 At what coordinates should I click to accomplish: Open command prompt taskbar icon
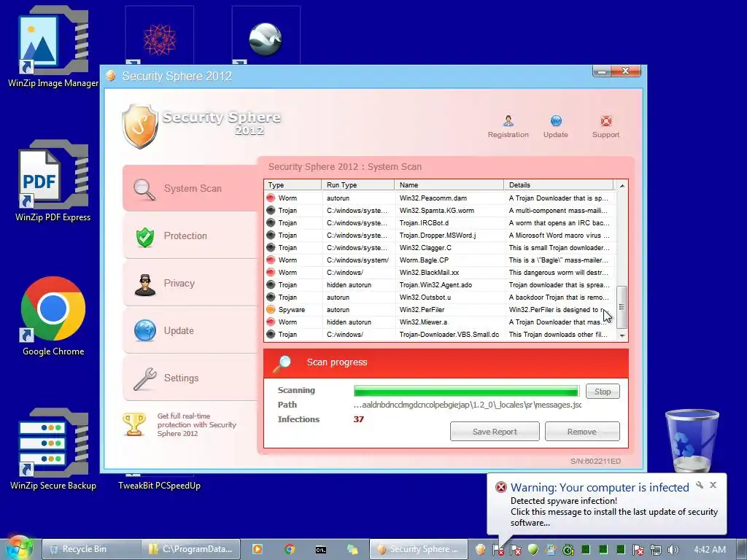pyautogui.click(x=321, y=550)
